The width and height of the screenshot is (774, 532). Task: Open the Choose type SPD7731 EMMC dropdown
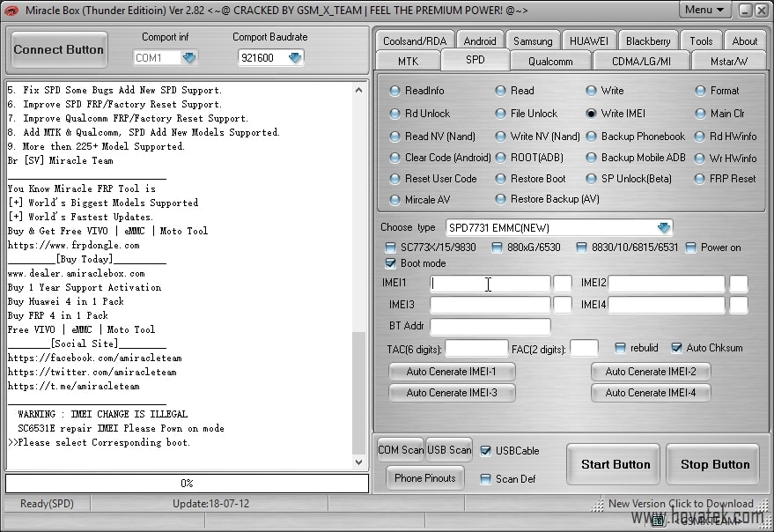pyautogui.click(x=663, y=228)
